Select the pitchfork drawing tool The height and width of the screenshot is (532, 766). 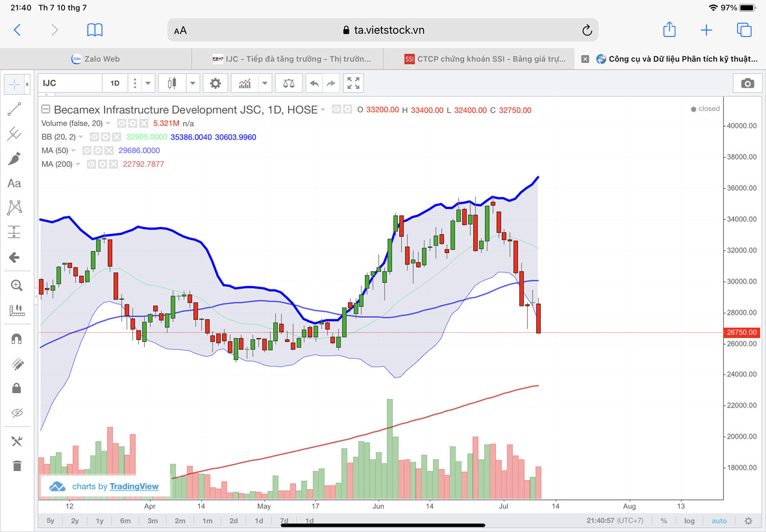tap(15, 133)
